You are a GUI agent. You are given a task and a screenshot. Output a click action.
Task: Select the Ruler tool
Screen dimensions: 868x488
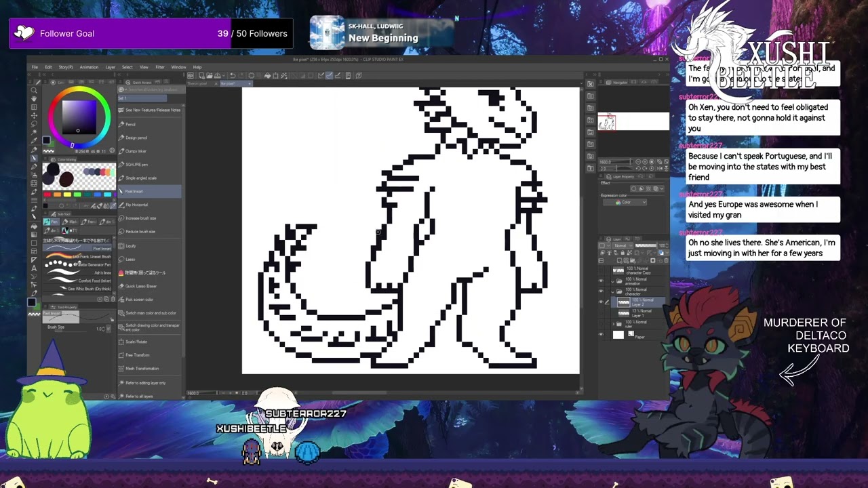[x=34, y=260]
